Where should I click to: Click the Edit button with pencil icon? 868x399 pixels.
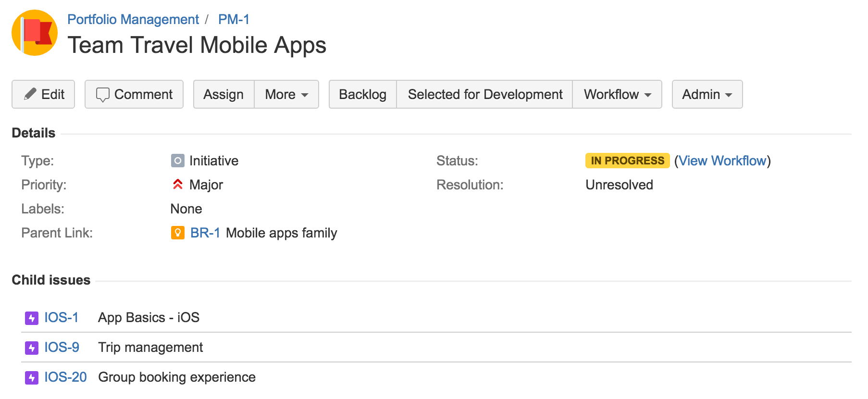(43, 94)
